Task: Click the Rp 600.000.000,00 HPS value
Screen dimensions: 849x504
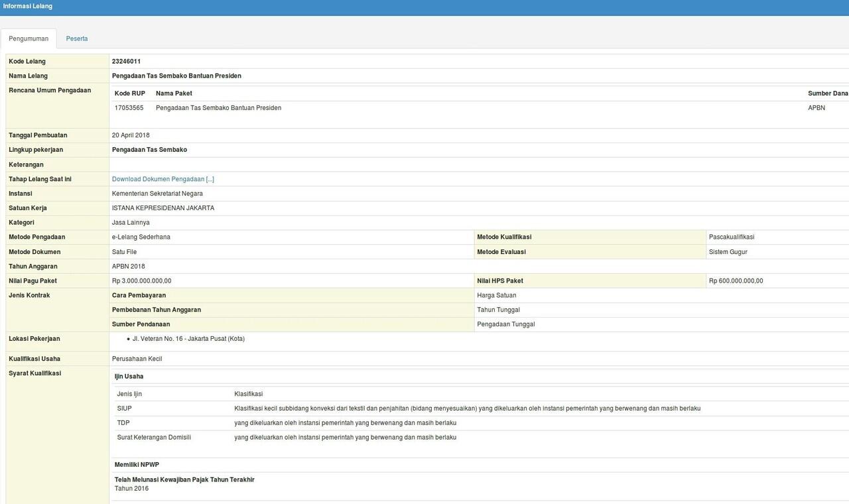Action: [736, 281]
